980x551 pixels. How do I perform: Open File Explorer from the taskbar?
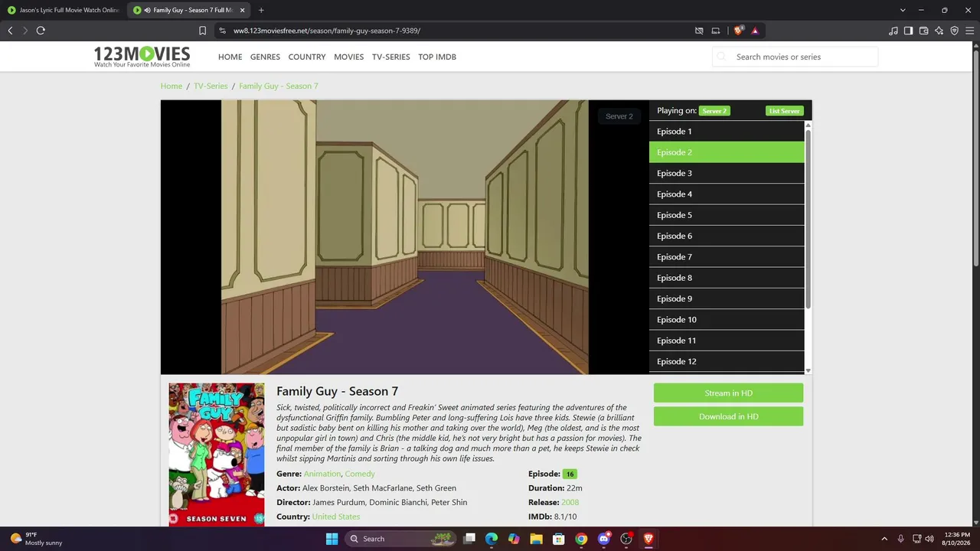pos(537,539)
